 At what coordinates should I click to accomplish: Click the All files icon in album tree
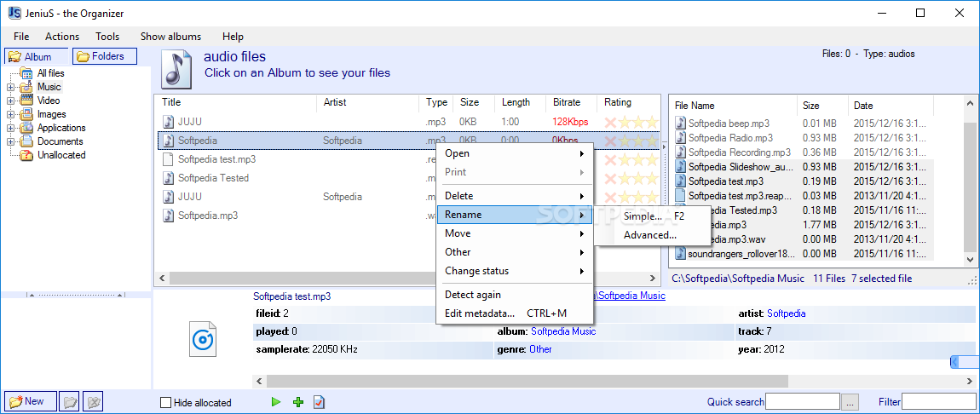26,73
